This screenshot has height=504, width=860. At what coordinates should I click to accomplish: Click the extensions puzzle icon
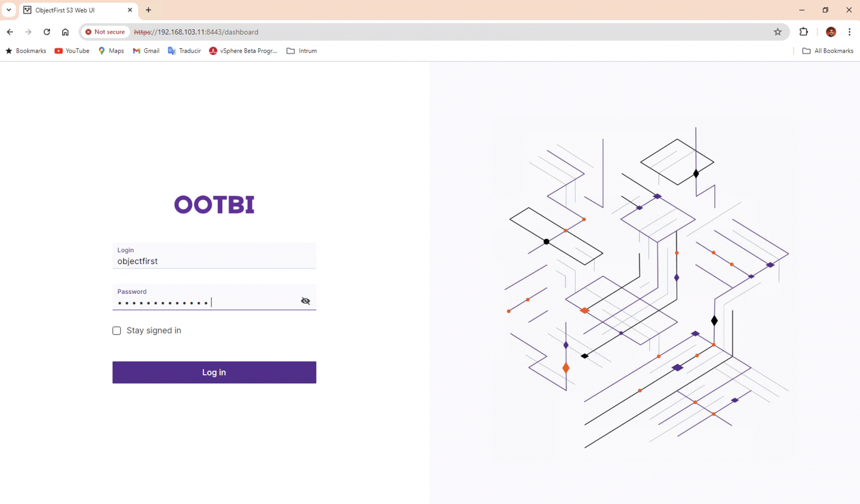click(x=803, y=32)
